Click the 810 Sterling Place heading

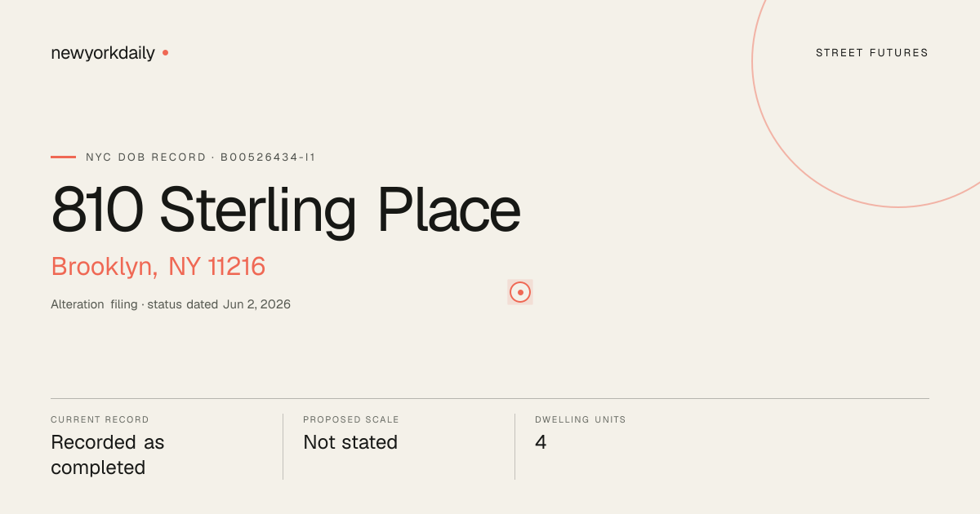pyautogui.click(x=286, y=210)
